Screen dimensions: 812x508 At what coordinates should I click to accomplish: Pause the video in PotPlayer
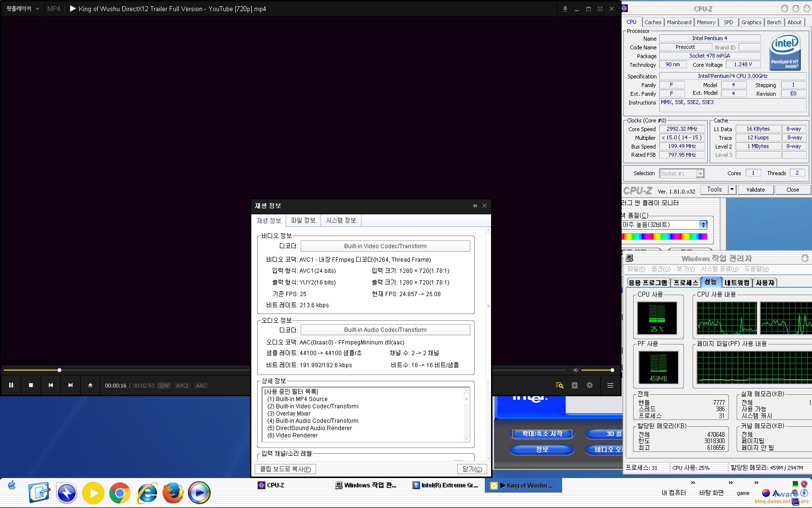(x=11, y=386)
